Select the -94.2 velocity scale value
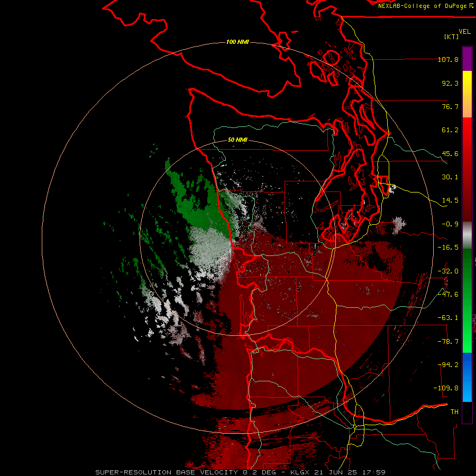The image size is (476, 476). (448, 365)
